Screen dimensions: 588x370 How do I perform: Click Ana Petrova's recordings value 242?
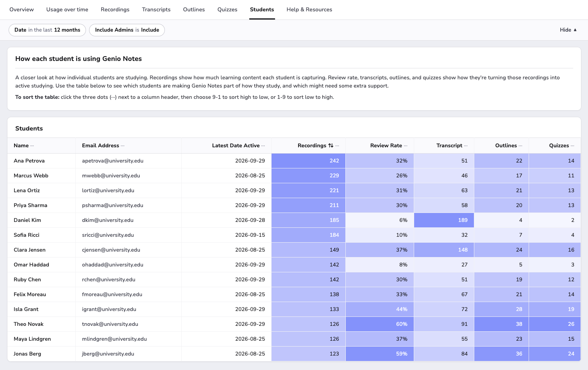(334, 161)
